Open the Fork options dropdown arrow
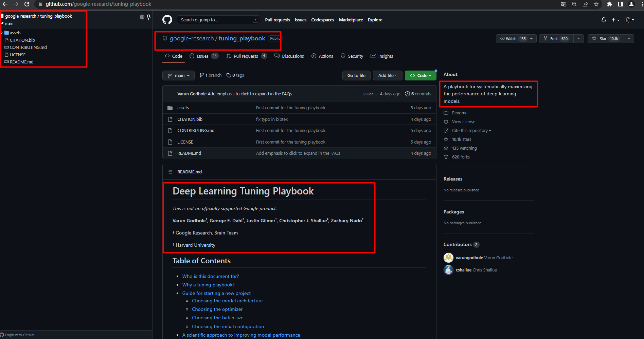 (x=578, y=39)
